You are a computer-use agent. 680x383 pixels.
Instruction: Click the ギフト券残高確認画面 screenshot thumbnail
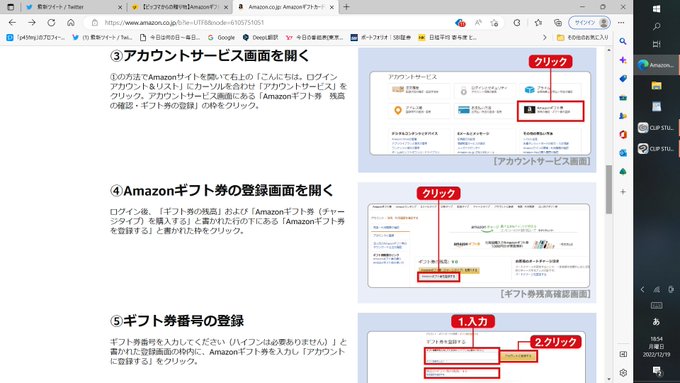click(477, 243)
